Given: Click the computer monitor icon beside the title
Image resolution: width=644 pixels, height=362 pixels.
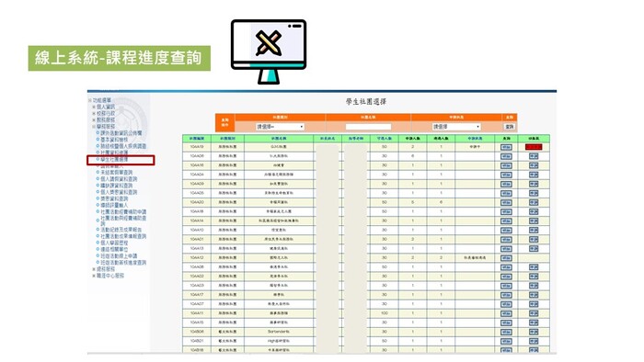Looking at the screenshot, I should click(x=269, y=51).
